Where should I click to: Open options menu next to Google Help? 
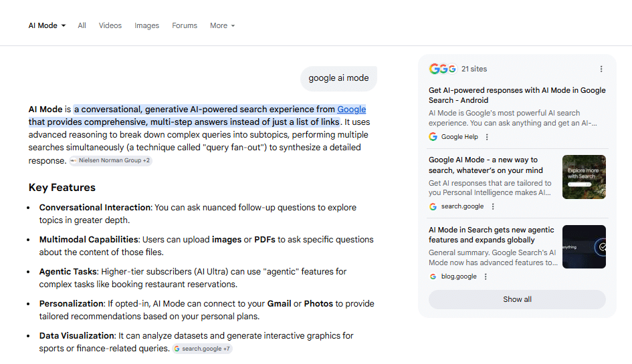coord(487,137)
